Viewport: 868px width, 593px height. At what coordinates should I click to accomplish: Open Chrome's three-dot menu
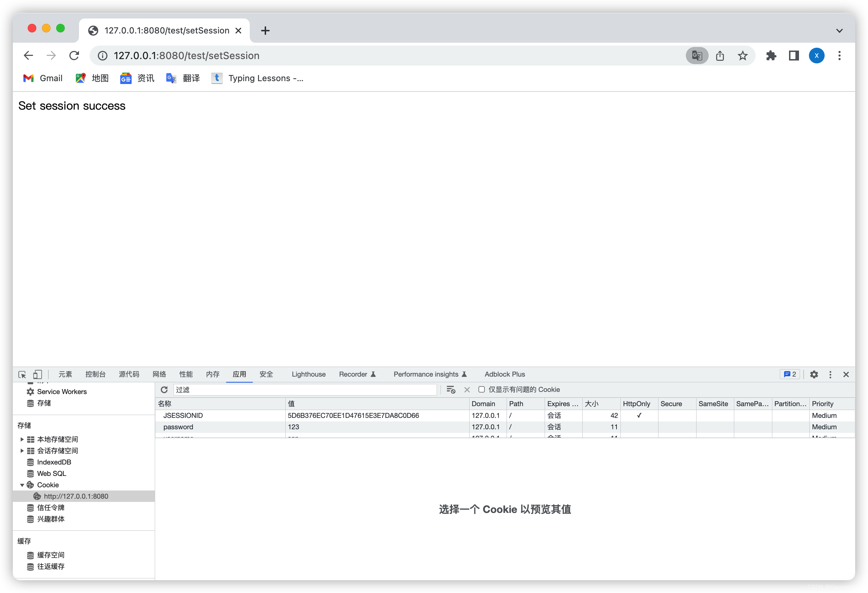839,56
